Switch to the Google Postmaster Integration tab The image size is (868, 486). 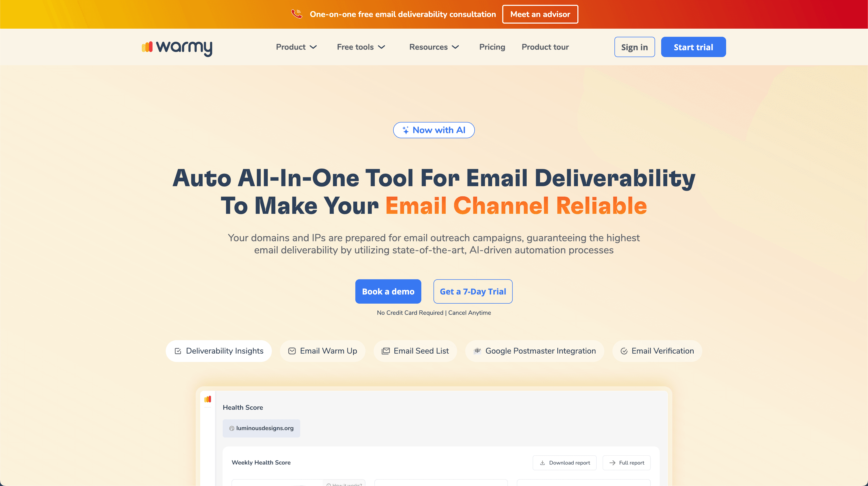click(x=535, y=351)
